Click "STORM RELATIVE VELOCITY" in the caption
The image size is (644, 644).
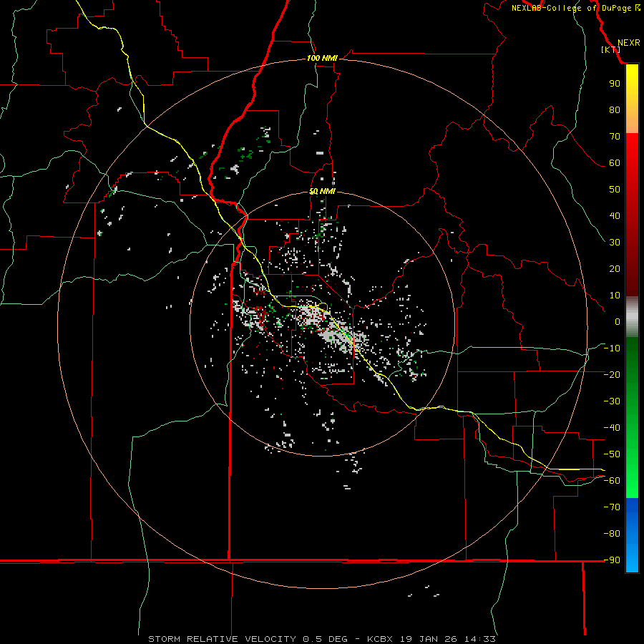point(222,639)
